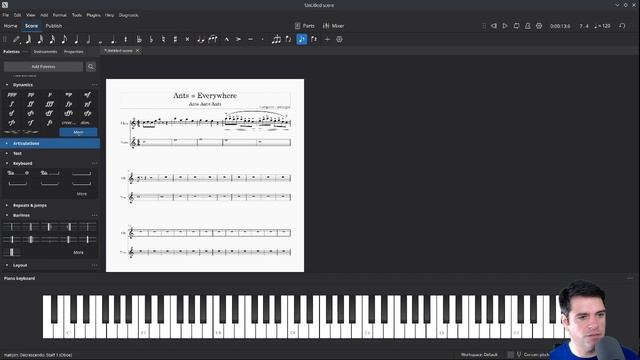Open the Edit menu
This screenshot has height=360, width=640.
tap(17, 15)
